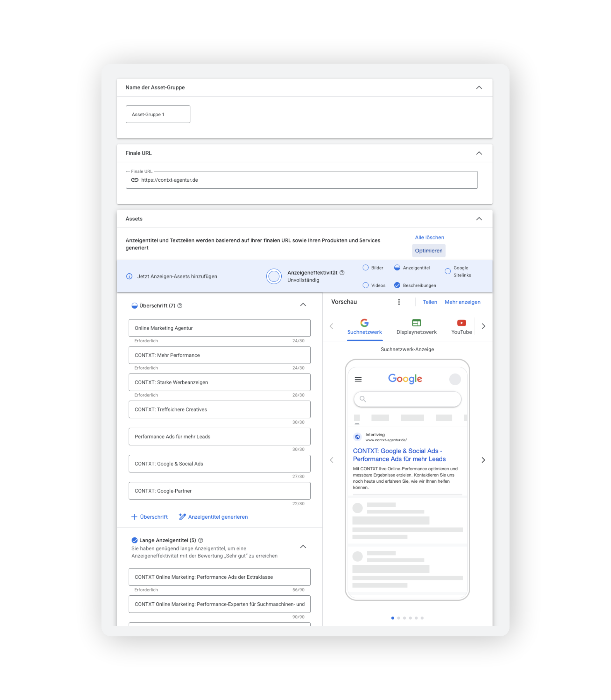Click the 22/30 character counter
This screenshot has width=611, height=700.
coord(298,504)
